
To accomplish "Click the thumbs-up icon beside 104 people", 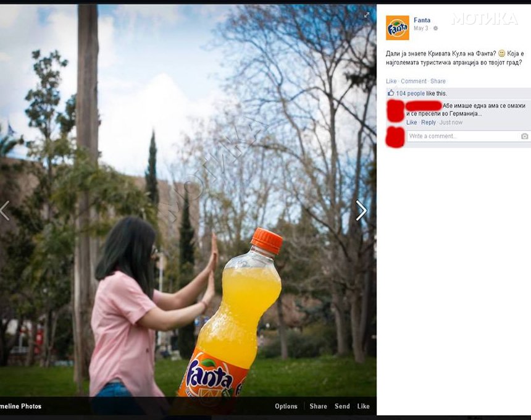I will click(391, 93).
